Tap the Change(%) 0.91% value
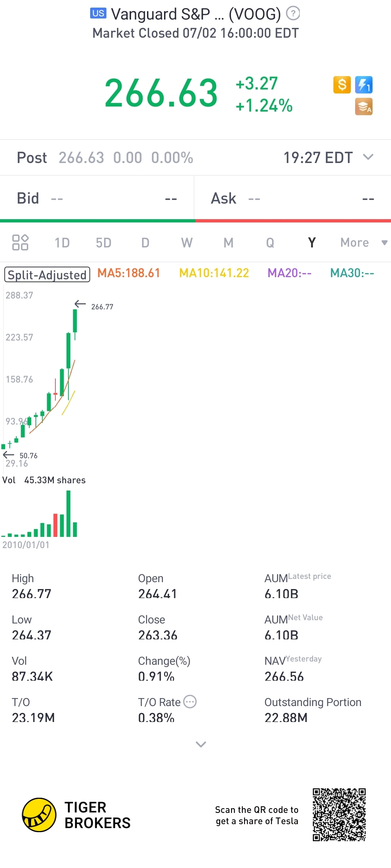The height and width of the screenshot is (868, 391). [x=156, y=676]
